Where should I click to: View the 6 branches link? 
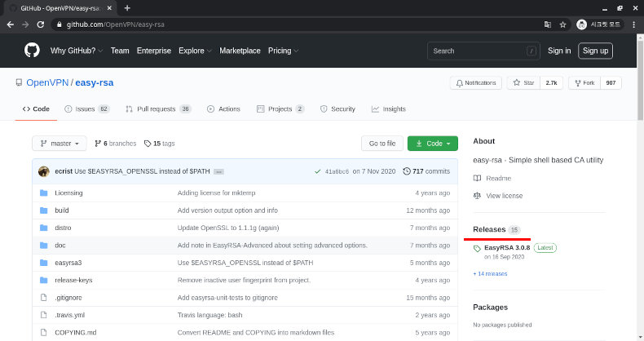pyautogui.click(x=116, y=144)
